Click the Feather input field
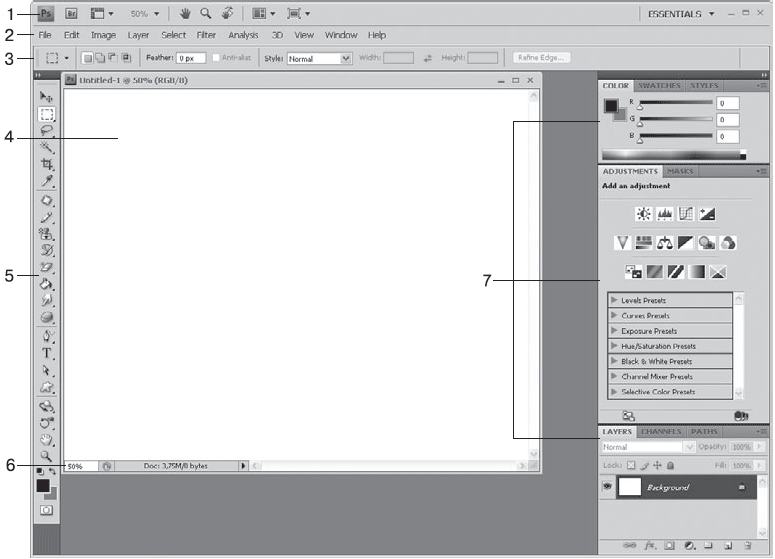Image resolution: width=775 pixels, height=559 pixels. (x=192, y=58)
